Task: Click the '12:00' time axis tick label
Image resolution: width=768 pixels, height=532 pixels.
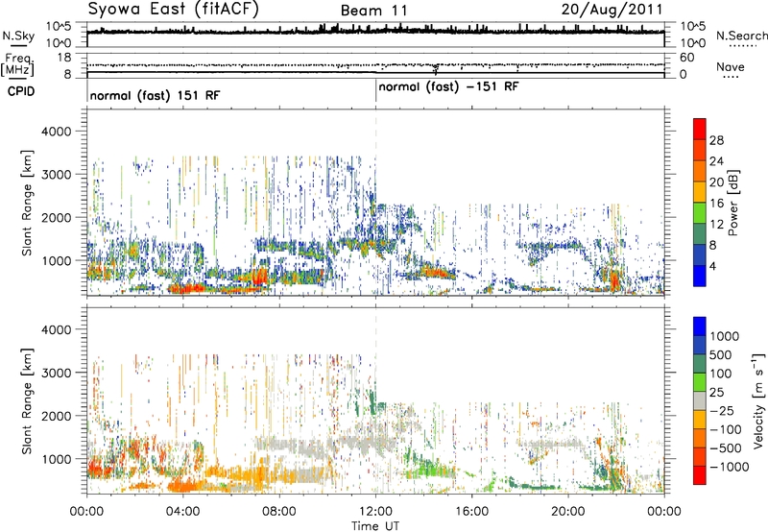Action: click(x=375, y=512)
